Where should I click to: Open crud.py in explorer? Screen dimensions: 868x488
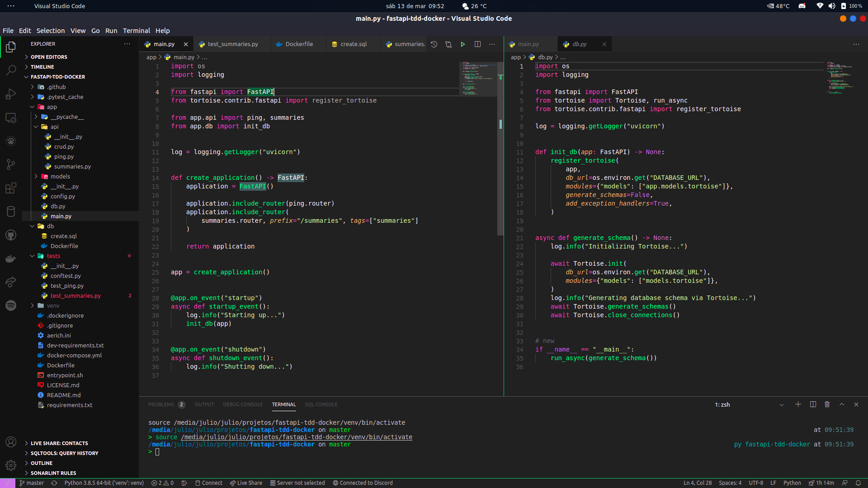[x=64, y=146]
